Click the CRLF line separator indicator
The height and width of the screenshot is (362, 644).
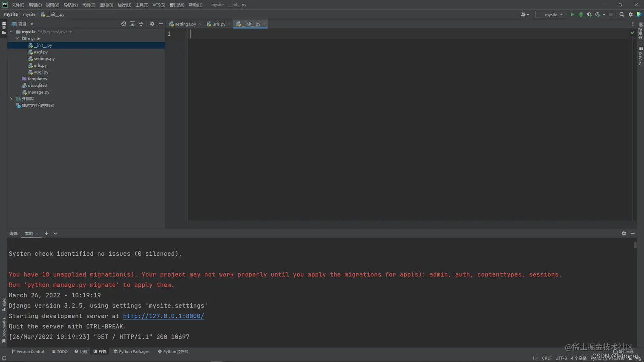(546, 358)
